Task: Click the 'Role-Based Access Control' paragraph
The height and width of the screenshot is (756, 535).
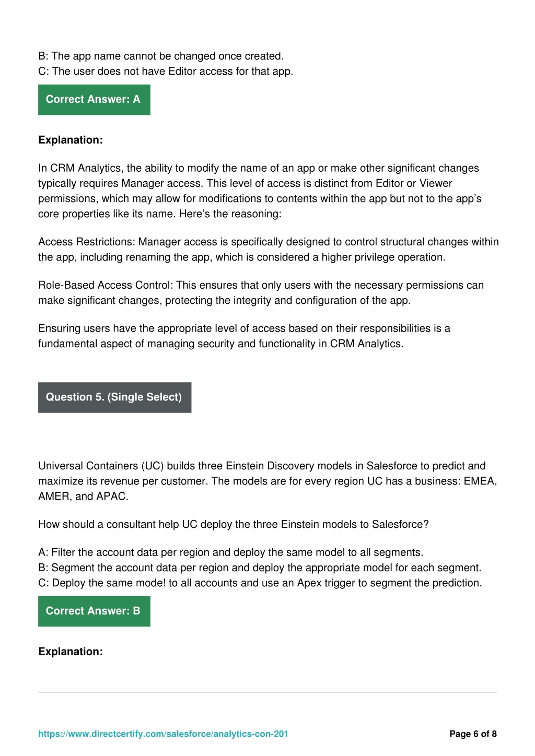Action: (x=261, y=292)
